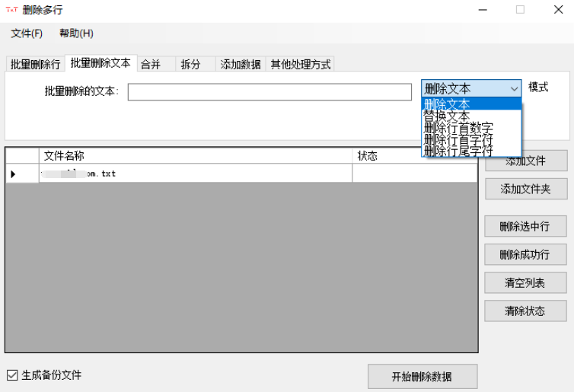Minimize the 删除多行 window
This screenshot has width=574, height=392.
(483, 10)
